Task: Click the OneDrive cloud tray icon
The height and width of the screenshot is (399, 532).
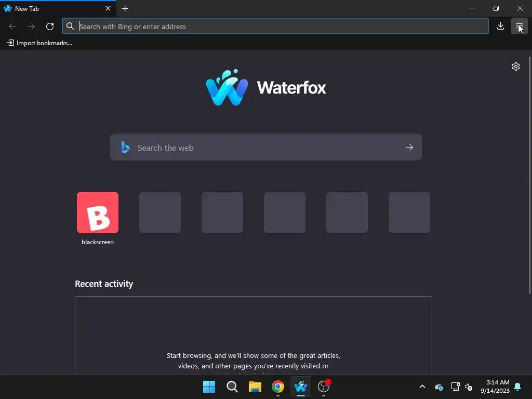Action: coord(438,387)
